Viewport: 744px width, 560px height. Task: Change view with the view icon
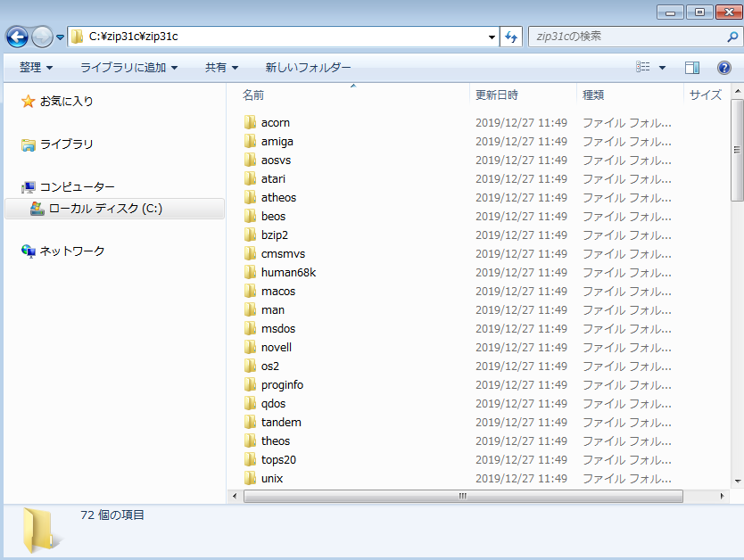point(643,68)
